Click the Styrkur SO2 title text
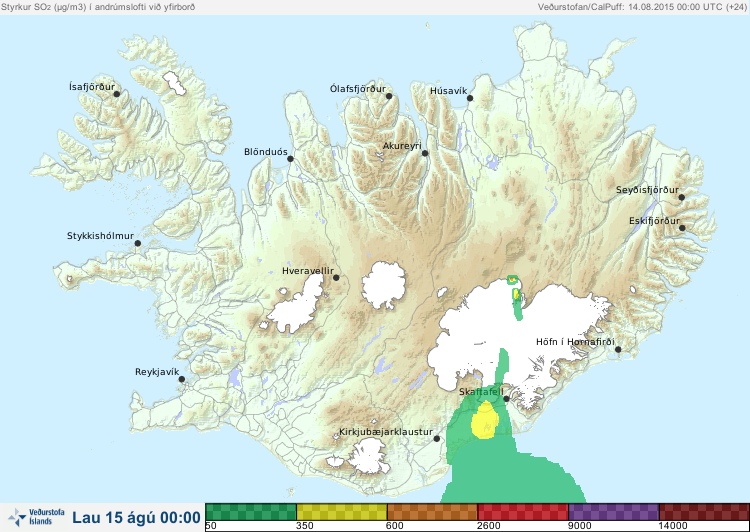 tap(98, 7)
